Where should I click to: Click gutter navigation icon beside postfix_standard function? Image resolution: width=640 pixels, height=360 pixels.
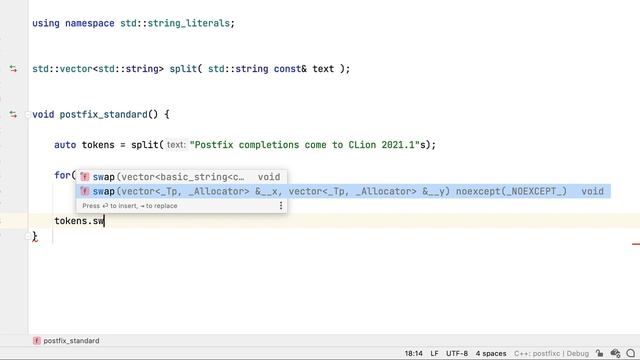point(13,115)
